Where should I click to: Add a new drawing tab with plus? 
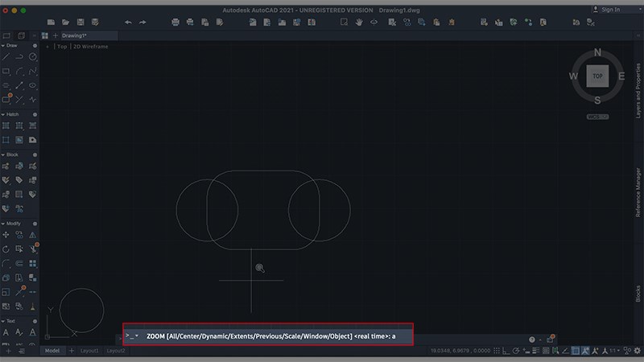[x=56, y=35]
